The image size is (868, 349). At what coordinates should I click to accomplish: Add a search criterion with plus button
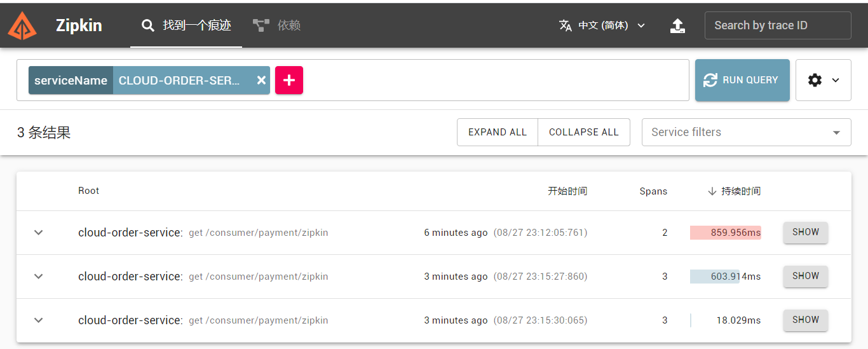click(289, 80)
